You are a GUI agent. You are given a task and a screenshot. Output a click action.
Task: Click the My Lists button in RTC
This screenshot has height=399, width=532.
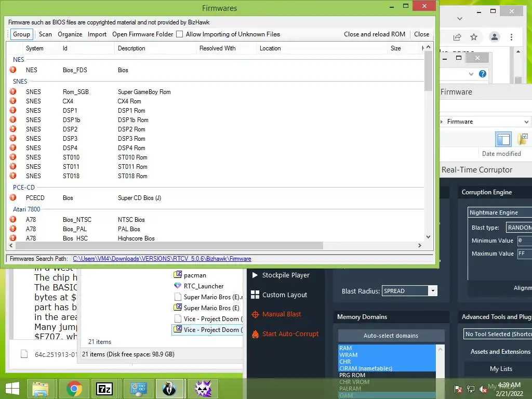[x=501, y=368]
